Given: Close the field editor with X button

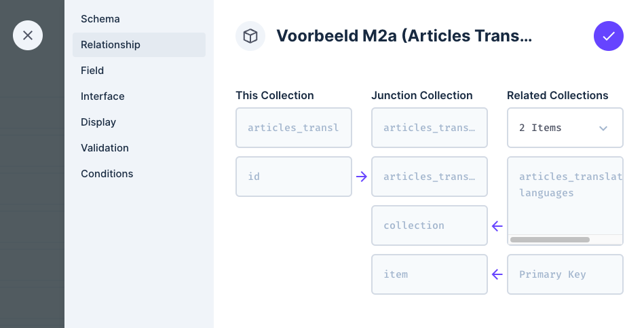Looking at the screenshot, I should click(28, 35).
